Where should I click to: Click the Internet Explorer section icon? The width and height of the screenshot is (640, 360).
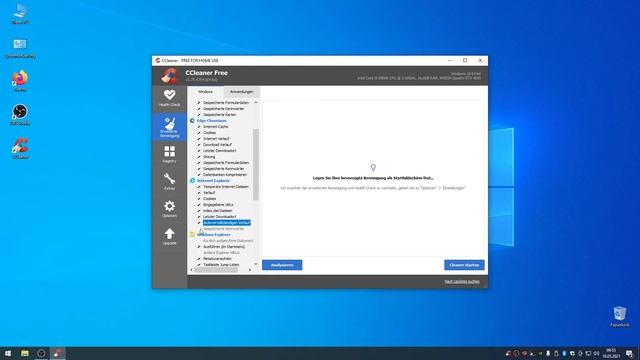pos(192,180)
